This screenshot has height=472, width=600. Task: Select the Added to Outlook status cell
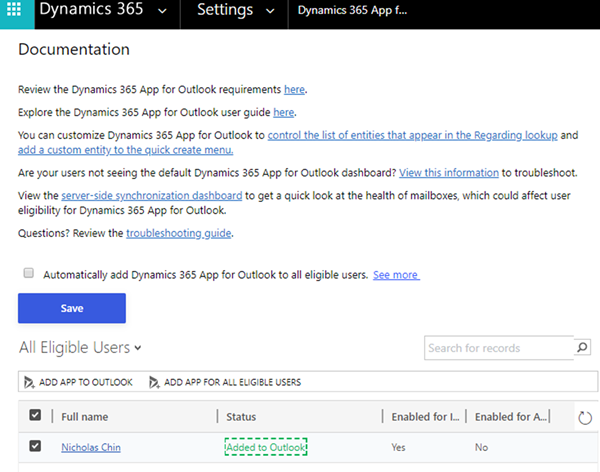(265, 447)
